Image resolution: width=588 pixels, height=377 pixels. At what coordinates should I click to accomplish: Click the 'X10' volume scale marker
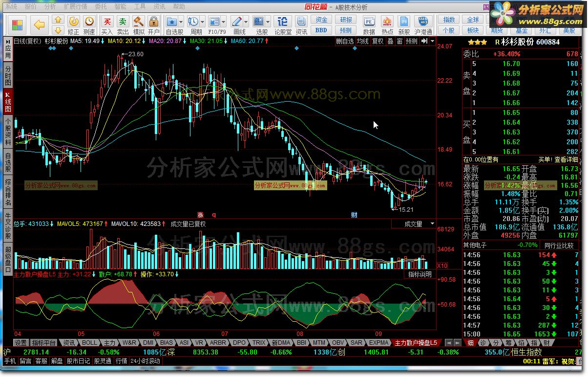pos(441,266)
